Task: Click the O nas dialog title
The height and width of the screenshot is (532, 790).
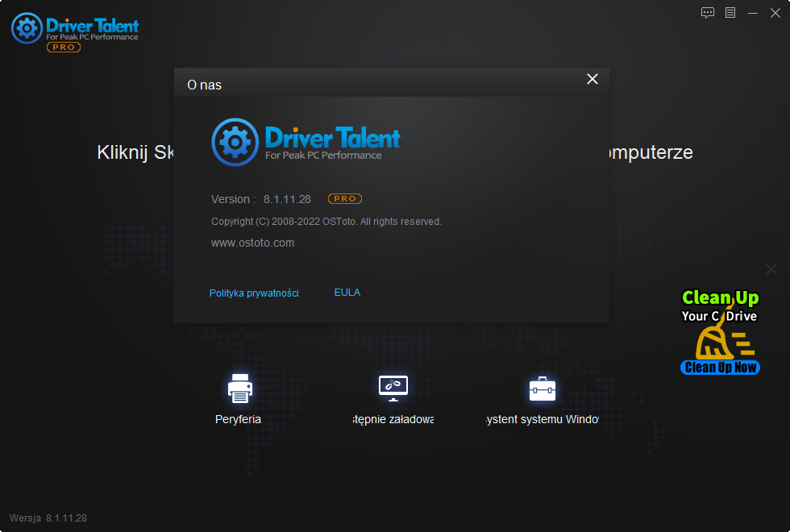Action: tap(204, 85)
